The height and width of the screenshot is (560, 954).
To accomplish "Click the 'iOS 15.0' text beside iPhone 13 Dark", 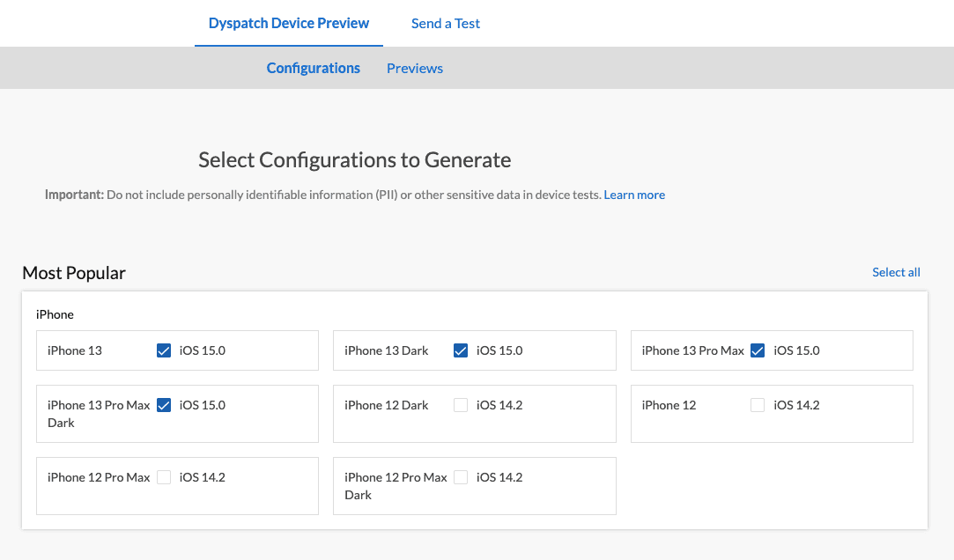I will tap(499, 350).
